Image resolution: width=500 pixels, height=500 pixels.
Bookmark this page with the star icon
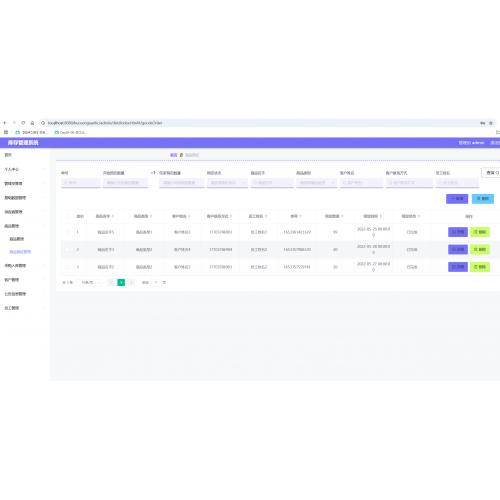pos(491,123)
